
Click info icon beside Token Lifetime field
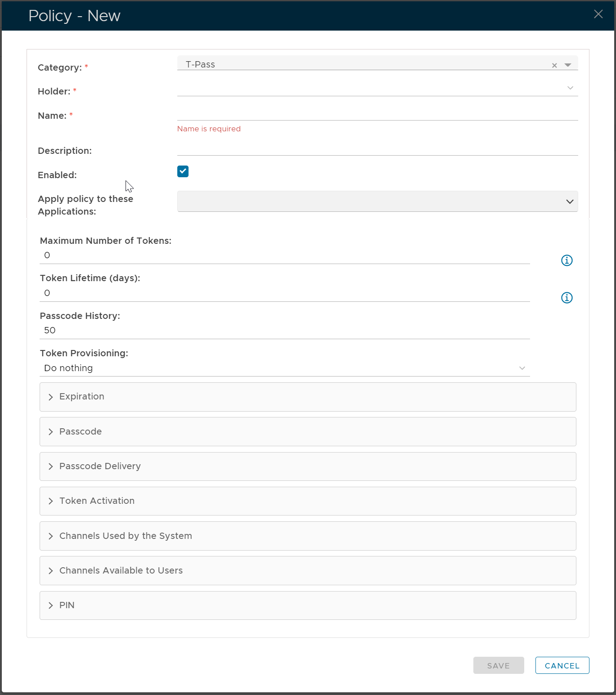(x=567, y=298)
